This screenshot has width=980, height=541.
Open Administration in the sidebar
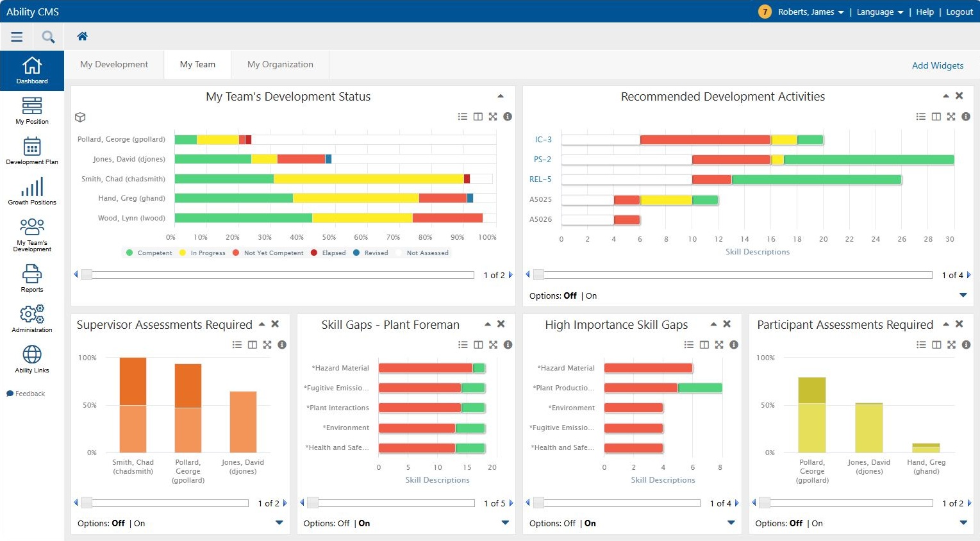pos(32,319)
